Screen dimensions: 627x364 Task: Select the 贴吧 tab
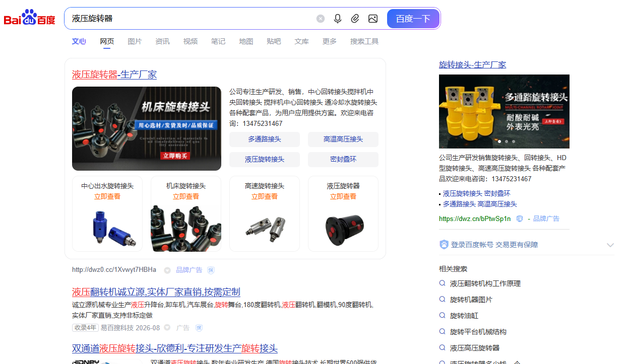[274, 41]
